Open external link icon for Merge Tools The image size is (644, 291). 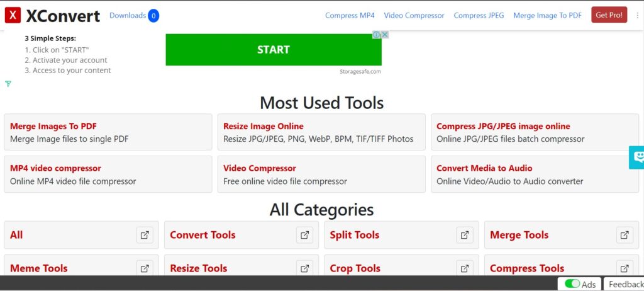click(625, 235)
